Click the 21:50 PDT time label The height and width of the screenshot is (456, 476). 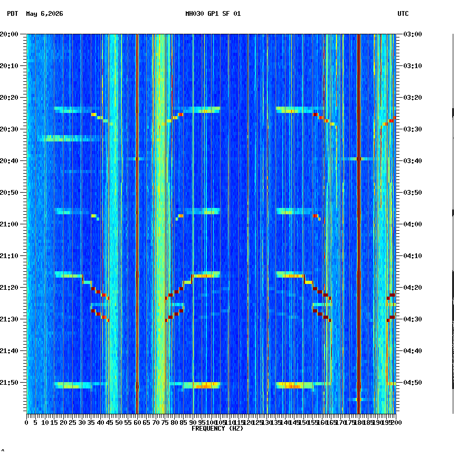coord(9,382)
